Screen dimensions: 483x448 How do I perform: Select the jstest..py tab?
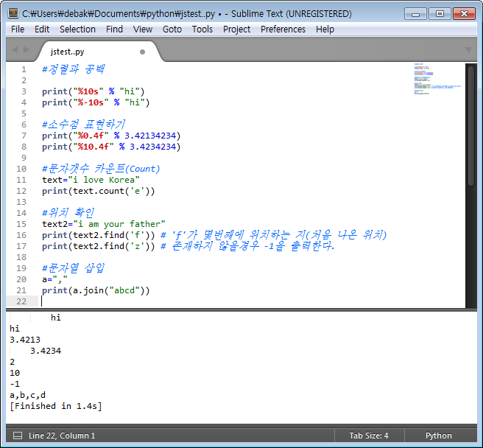pos(99,52)
